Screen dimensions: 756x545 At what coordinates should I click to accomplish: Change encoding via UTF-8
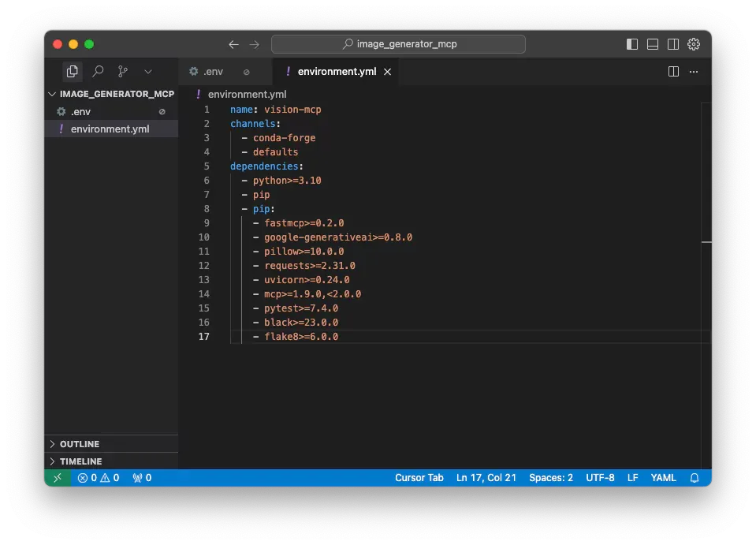[600, 477]
